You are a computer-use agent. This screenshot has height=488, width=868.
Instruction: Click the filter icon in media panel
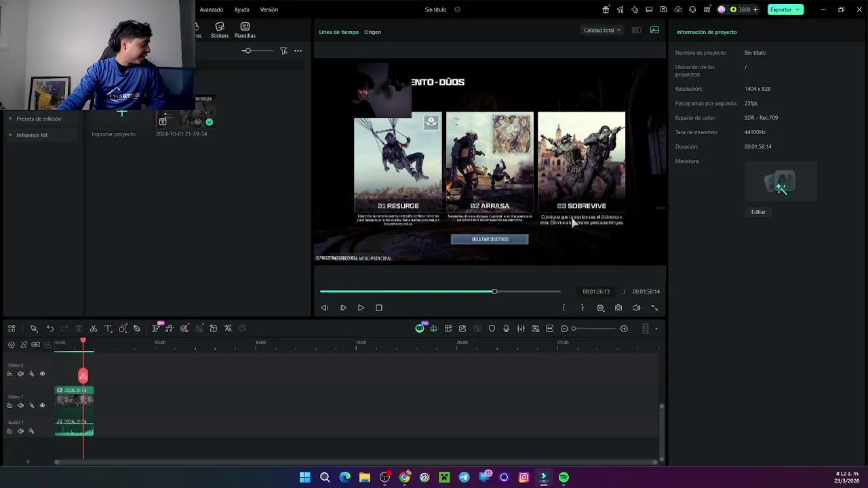[x=283, y=51]
